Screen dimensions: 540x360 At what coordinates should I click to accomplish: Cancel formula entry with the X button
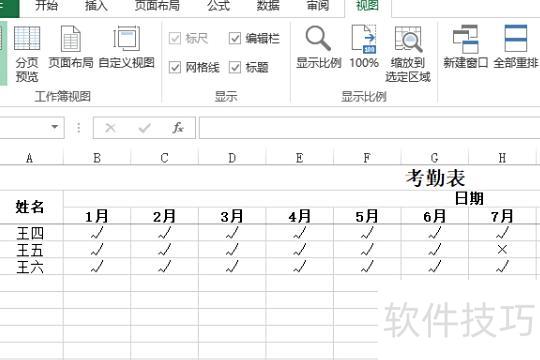point(110,128)
